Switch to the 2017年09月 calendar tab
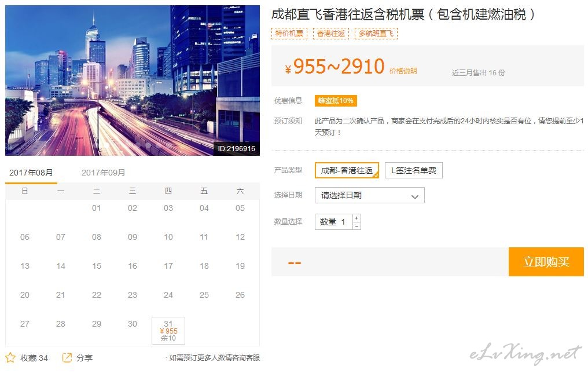The image size is (588, 373). 103,173
